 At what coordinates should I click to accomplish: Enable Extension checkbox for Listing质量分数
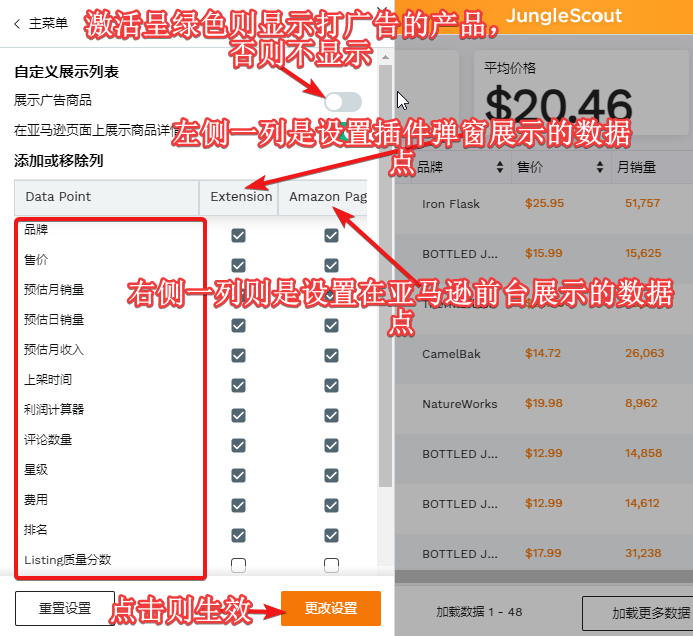pos(238,565)
